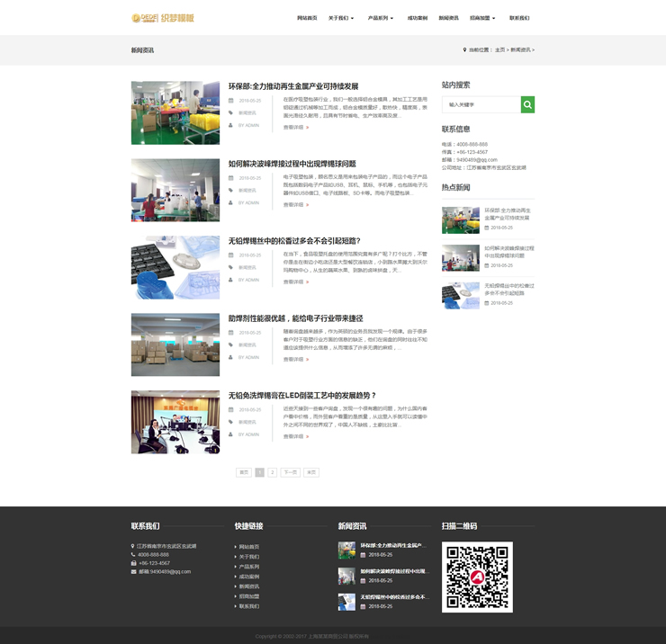
Task: Click the green search magnifier button
Action: (x=527, y=105)
